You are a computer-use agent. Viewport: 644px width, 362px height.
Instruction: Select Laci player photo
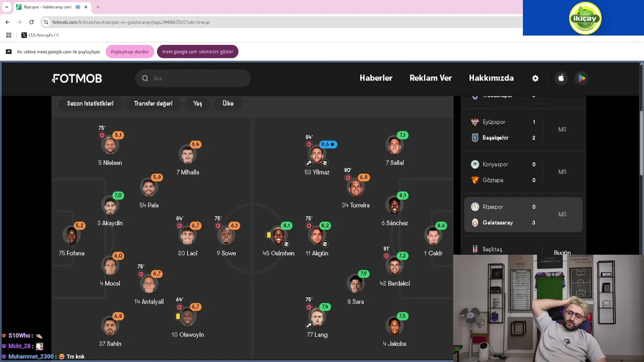pyautogui.click(x=187, y=236)
